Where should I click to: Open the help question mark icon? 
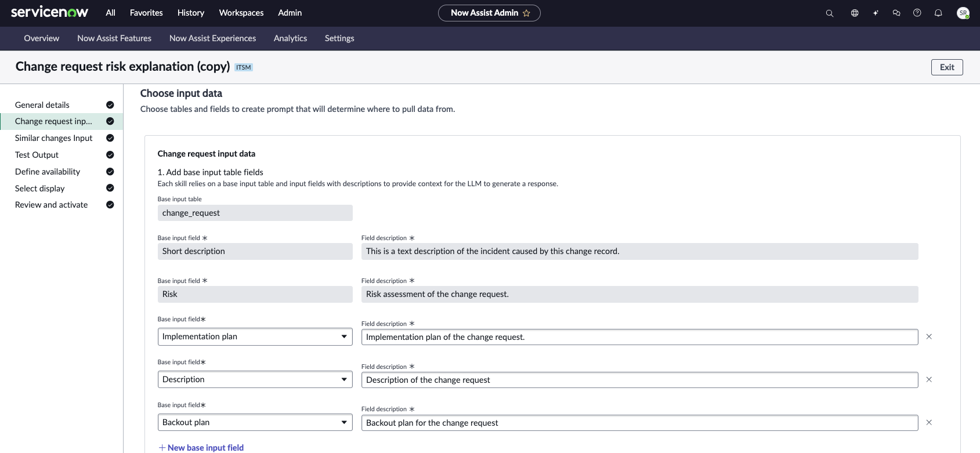(x=917, y=13)
